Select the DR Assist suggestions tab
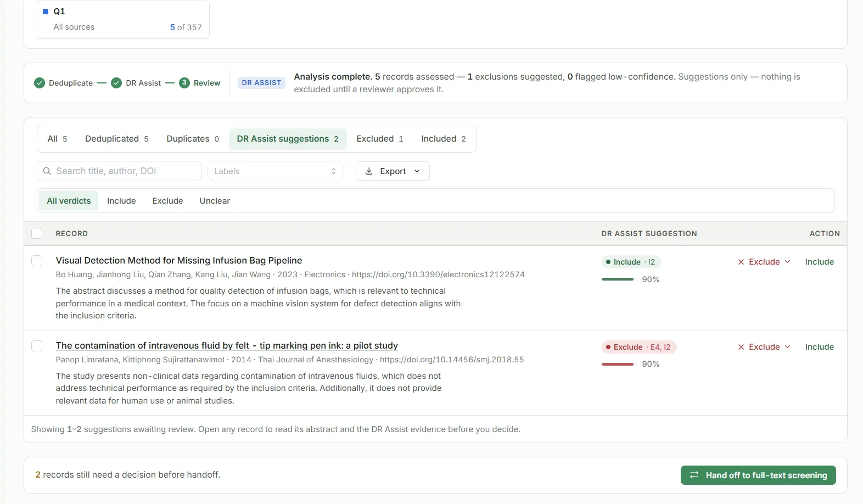 coord(288,139)
